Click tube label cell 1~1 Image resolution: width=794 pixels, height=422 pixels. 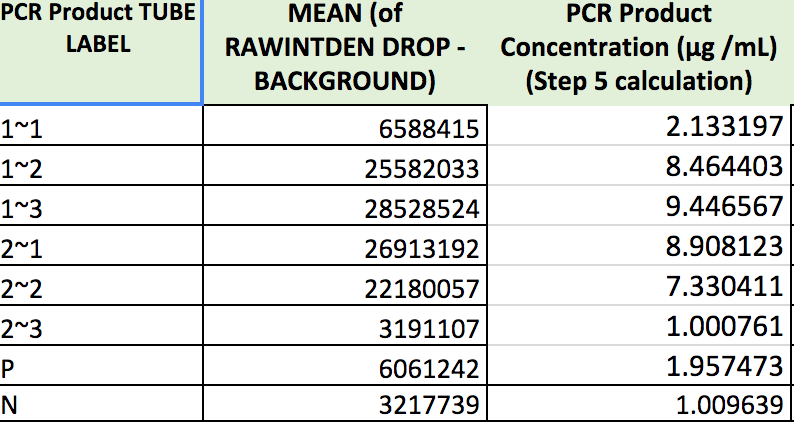click(100, 128)
